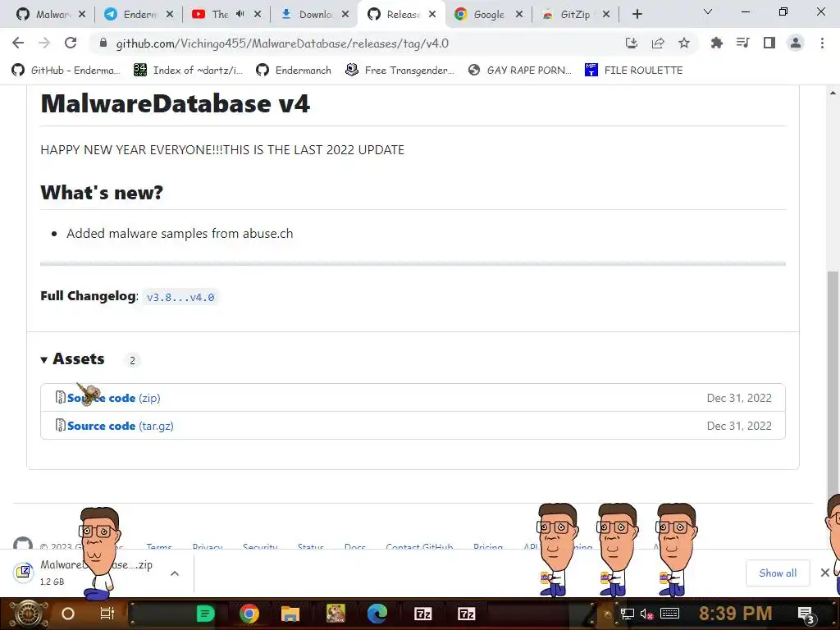
Task: Open the Sandboxie icon on taskbar
Action: point(336,614)
